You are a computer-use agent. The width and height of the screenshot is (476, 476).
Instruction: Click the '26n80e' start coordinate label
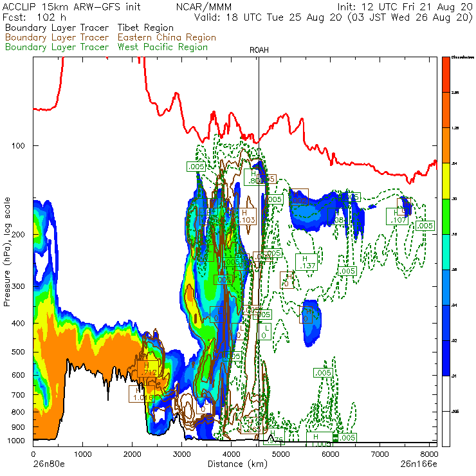[49, 464]
